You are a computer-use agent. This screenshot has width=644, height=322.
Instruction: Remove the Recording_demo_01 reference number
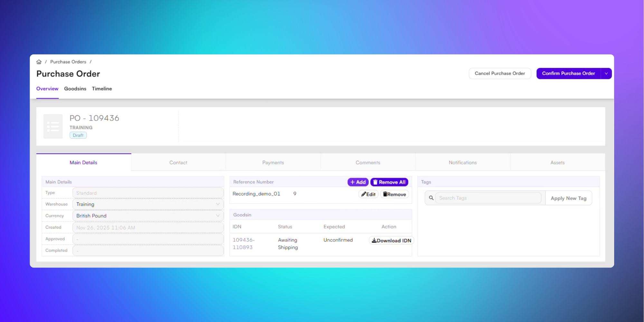394,194
